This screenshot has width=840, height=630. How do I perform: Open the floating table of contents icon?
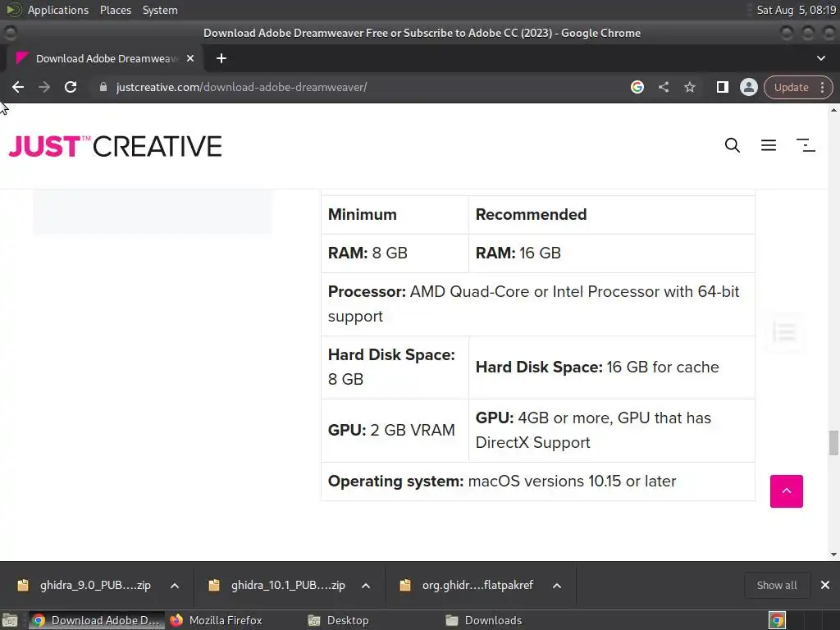pyautogui.click(x=785, y=331)
